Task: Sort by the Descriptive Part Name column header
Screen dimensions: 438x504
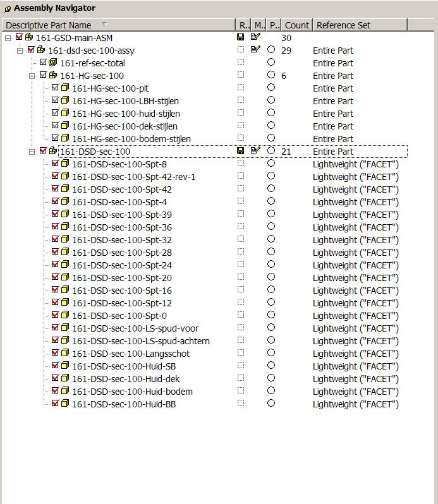Action: 119,25
